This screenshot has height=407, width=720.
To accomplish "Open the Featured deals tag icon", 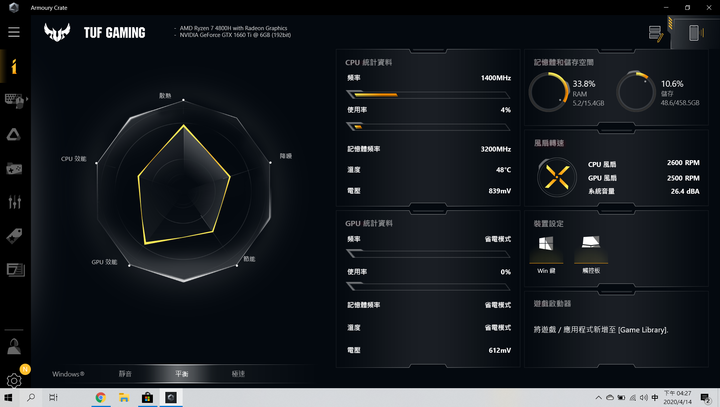I will pos(14,236).
